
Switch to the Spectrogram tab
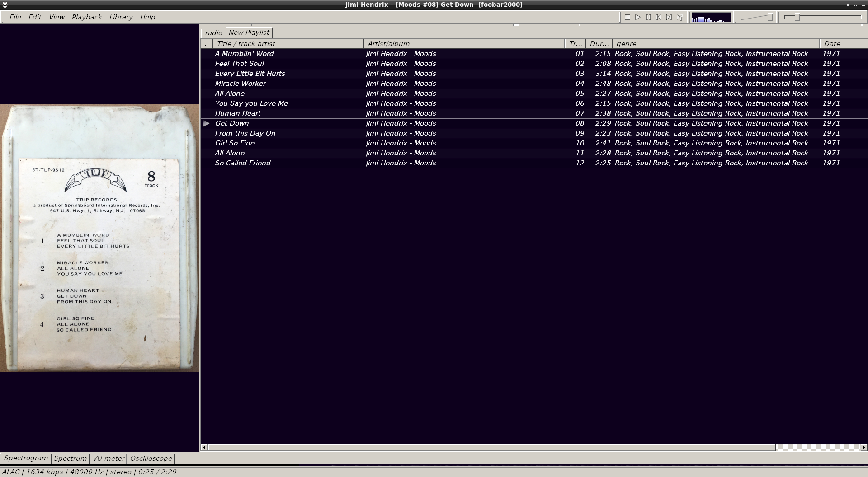pos(26,458)
